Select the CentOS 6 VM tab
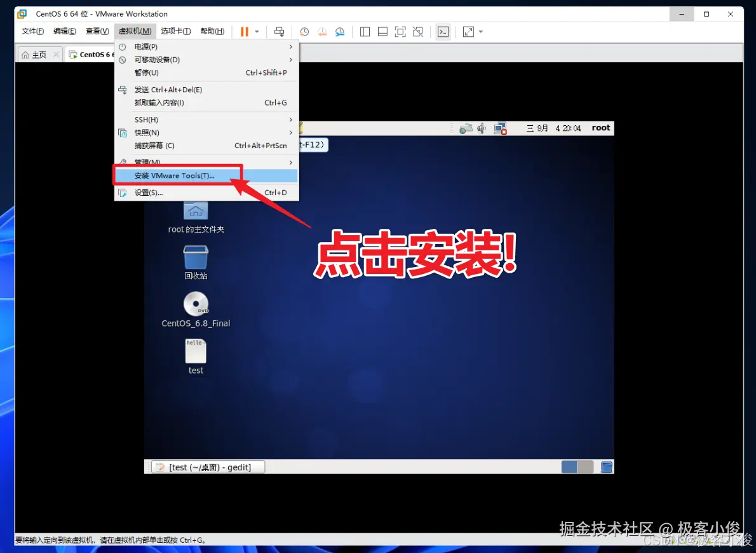Screen dimensions: 756x553 coord(90,55)
